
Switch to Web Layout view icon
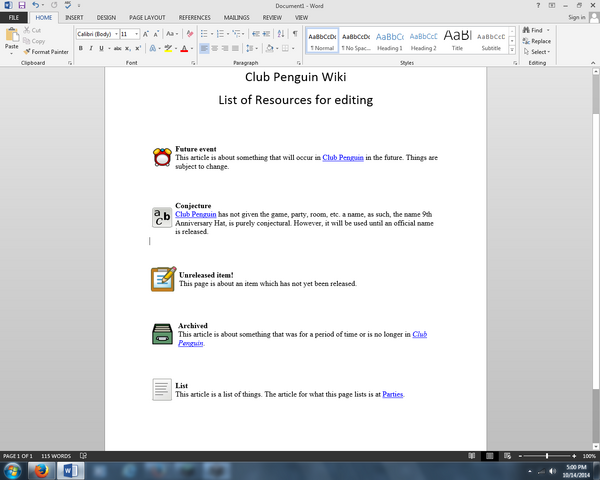pyautogui.click(x=507, y=456)
